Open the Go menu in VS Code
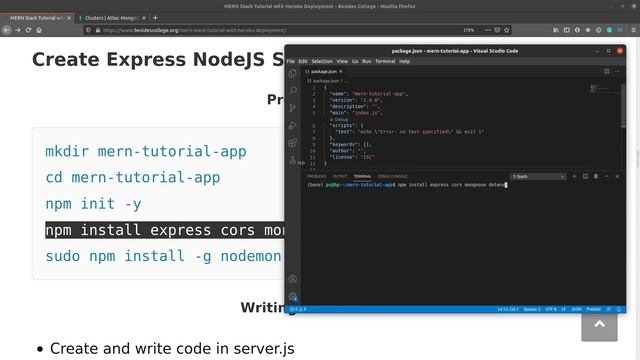640x360 pixels. coord(355,61)
